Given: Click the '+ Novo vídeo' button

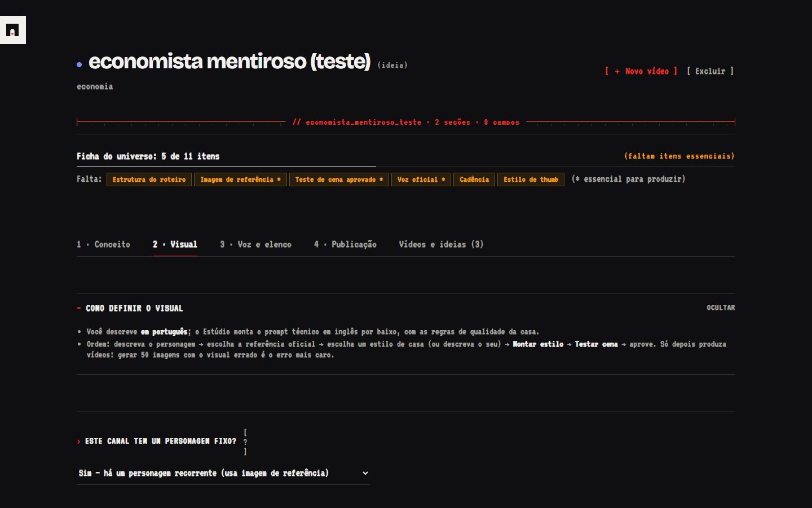Looking at the screenshot, I should click(641, 71).
